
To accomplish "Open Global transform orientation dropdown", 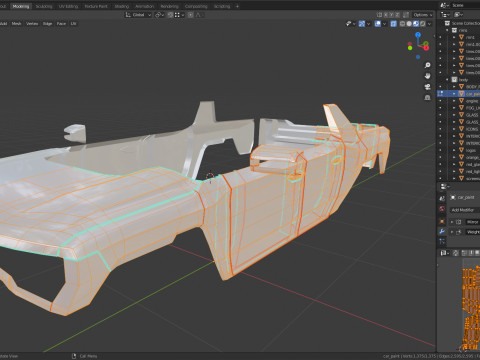I will click(x=138, y=15).
